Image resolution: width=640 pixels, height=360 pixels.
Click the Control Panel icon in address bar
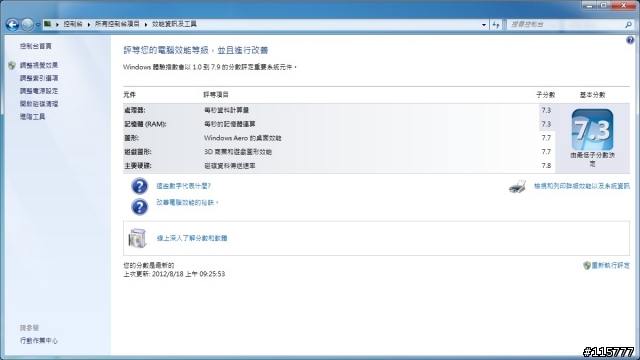point(48,24)
